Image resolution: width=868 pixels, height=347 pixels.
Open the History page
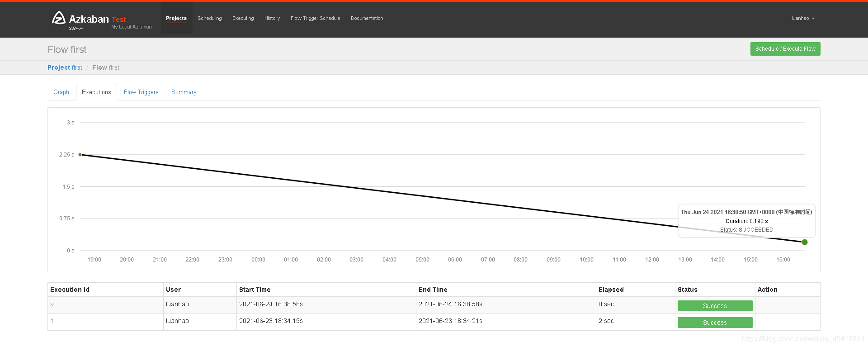(x=272, y=18)
